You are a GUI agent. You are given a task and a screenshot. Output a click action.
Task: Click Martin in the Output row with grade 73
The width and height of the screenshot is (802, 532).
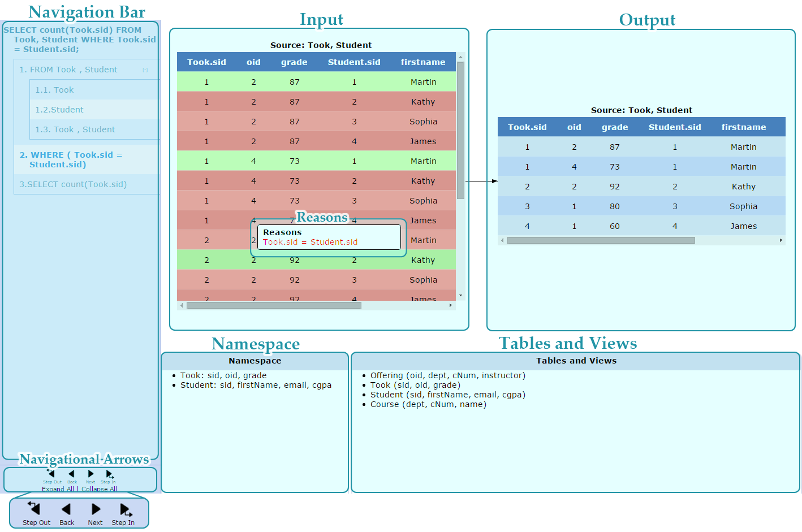(x=744, y=167)
